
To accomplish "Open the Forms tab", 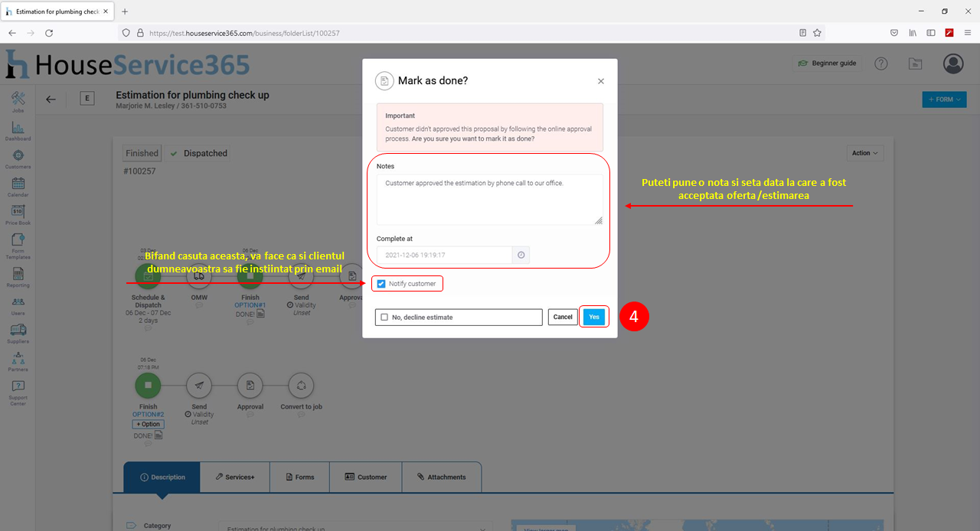I will tap(299, 477).
